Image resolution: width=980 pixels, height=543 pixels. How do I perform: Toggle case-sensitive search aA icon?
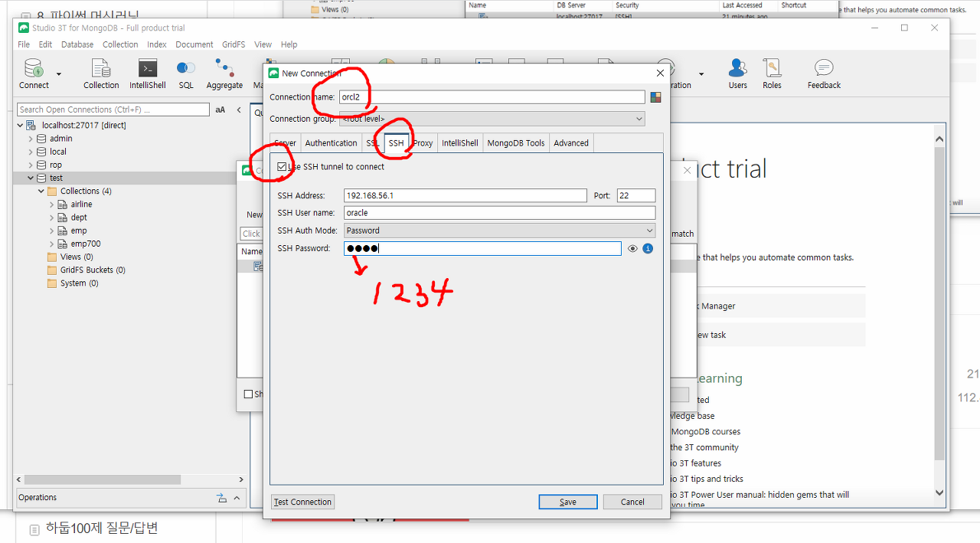click(220, 110)
